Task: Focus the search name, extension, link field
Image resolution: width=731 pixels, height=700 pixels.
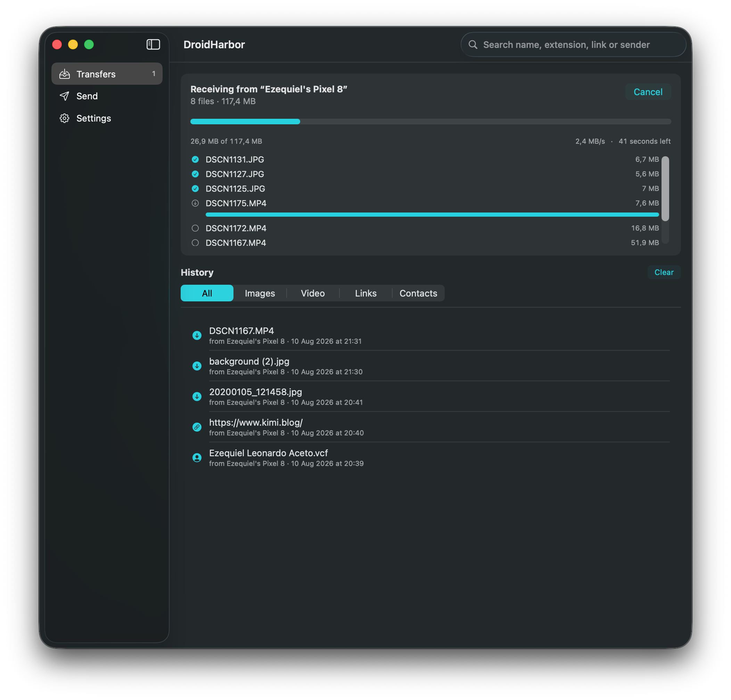Action: pyautogui.click(x=574, y=45)
